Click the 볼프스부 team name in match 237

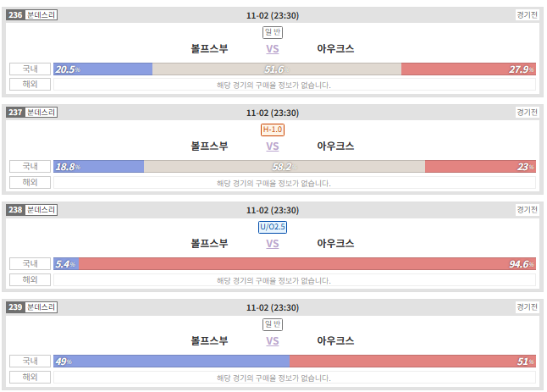click(209, 146)
